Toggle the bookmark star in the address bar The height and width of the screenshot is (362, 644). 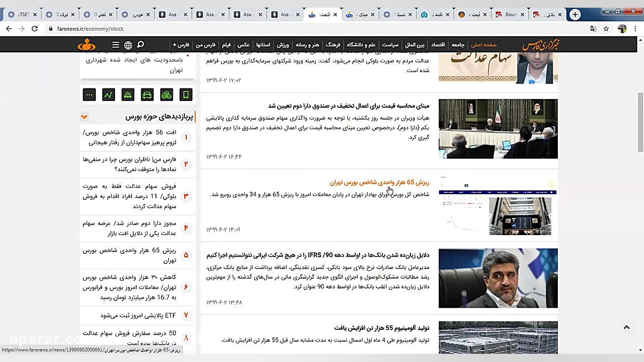click(606, 28)
